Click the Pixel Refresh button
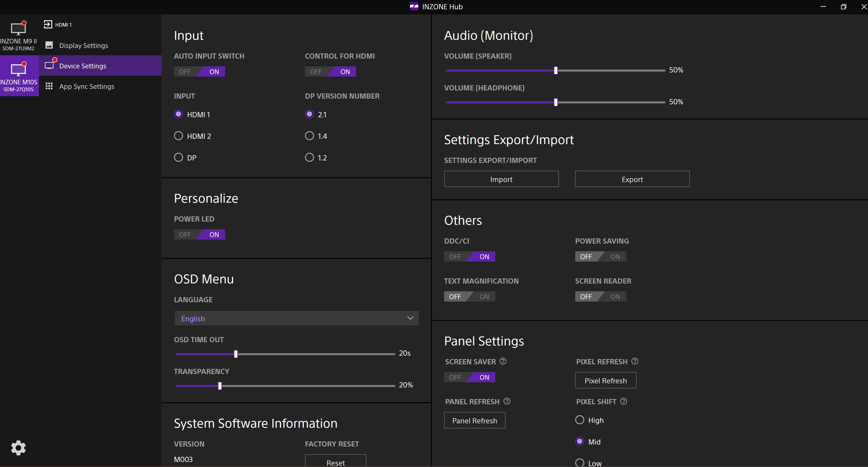The width and height of the screenshot is (868, 467). click(606, 380)
